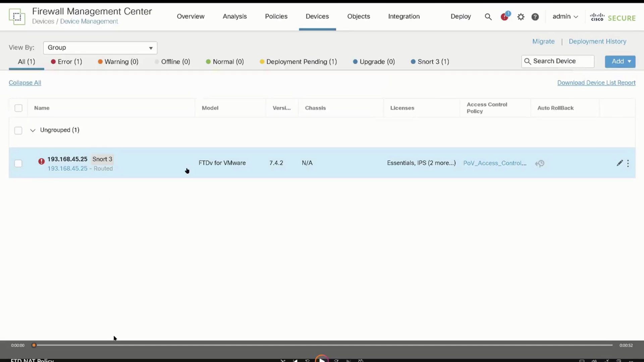
Task: Check the 193.168.45.25 device row checkbox
Action: (x=18, y=163)
